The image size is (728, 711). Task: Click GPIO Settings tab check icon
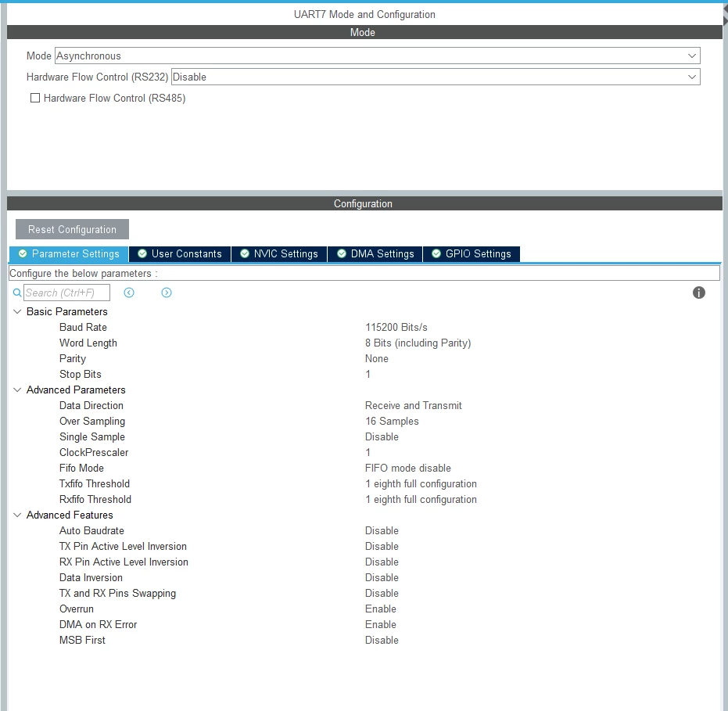436,253
